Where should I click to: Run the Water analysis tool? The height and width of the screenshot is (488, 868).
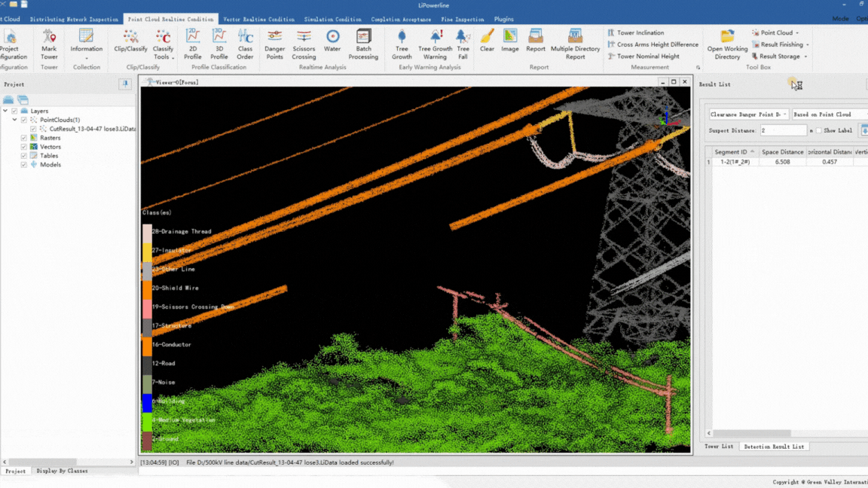[332, 41]
